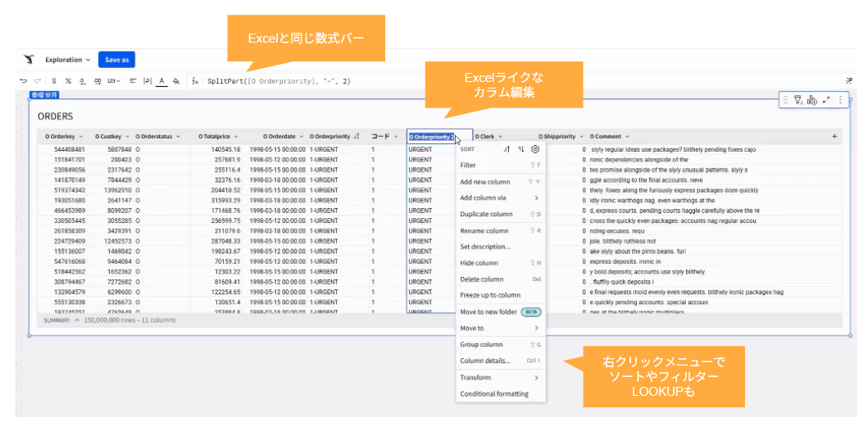This screenshot has width=868, height=427.
Task: Click the fill color bucket icon
Action: click(x=176, y=81)
